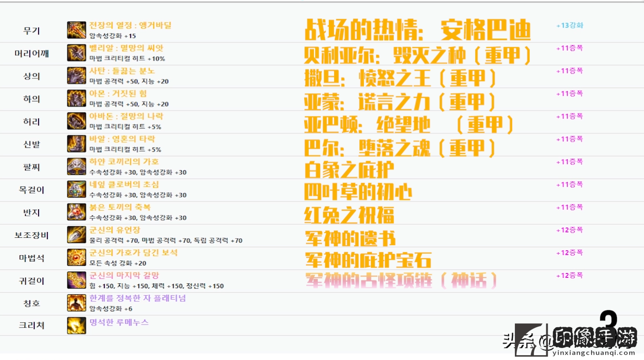This screenshot has width=644, height=360.
Task: Click the ring icon in the 반지 row
Action: 76,212
